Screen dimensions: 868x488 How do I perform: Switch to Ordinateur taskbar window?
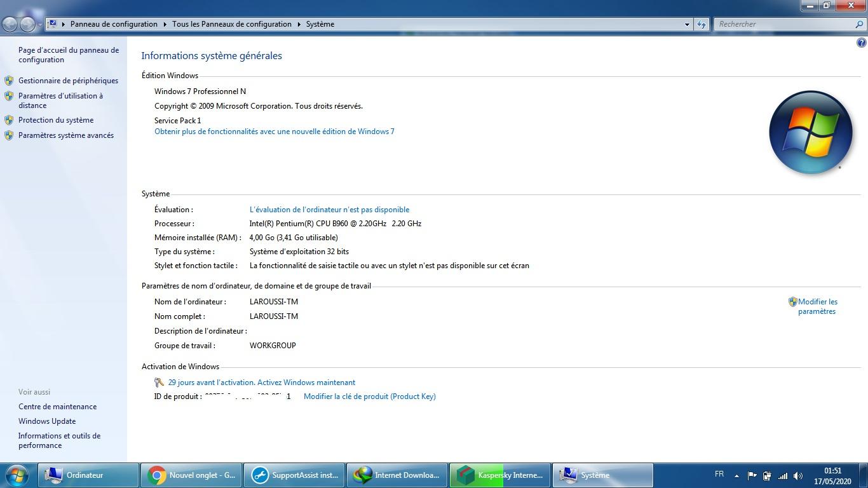[88, 475]
